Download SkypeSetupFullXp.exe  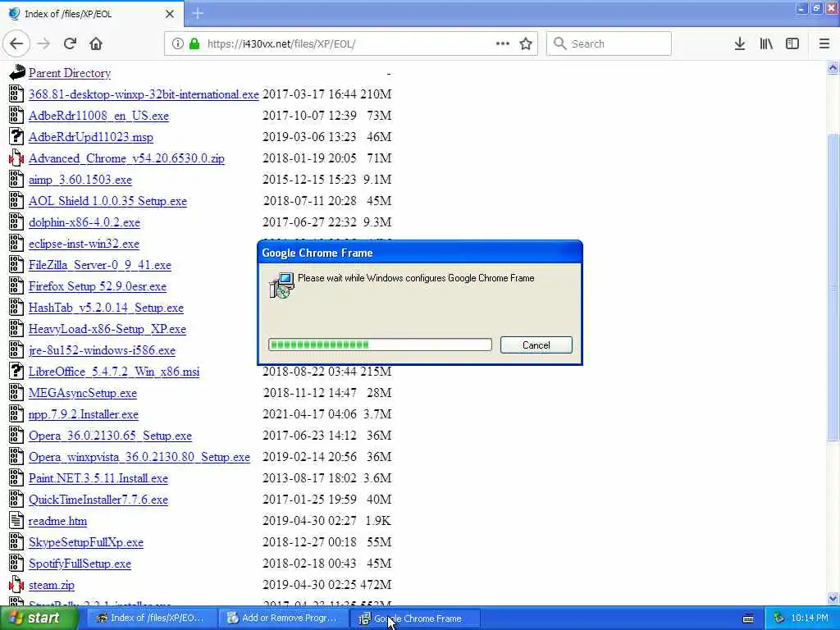tap(85, 542)
